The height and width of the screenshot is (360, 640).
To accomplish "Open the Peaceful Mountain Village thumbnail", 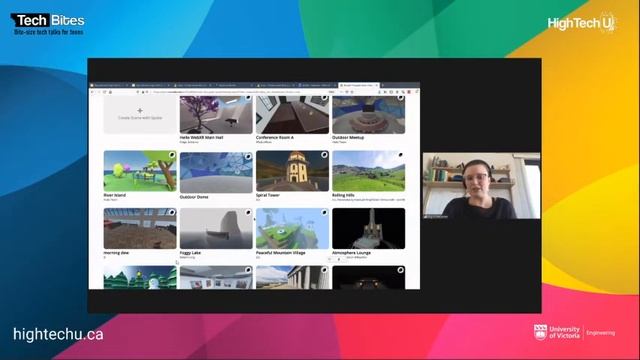I will [x=292, y=229].
